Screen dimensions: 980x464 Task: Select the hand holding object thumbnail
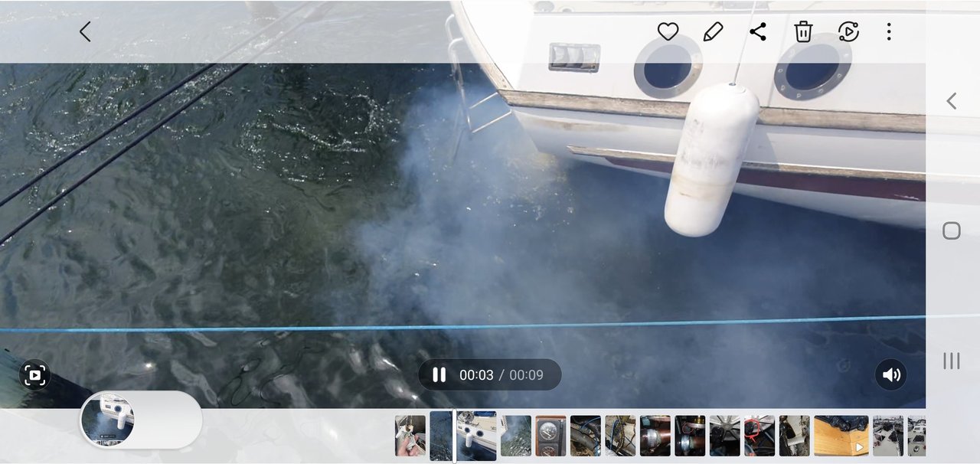410,436
